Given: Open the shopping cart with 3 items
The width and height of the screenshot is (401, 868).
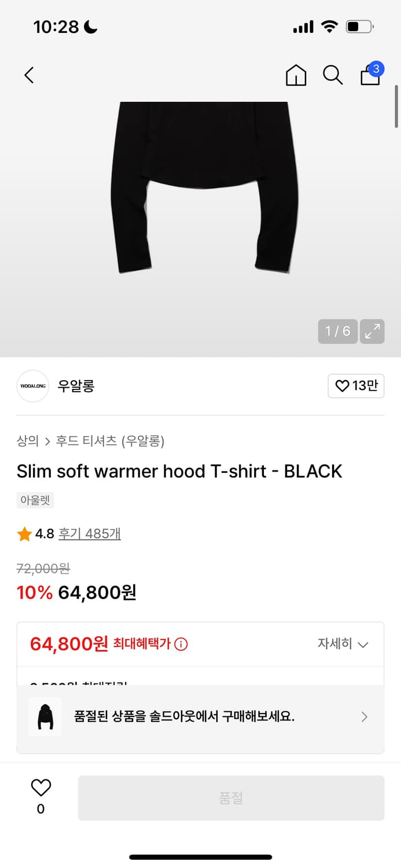Looking at the screenshot, I should pos(370,75).
